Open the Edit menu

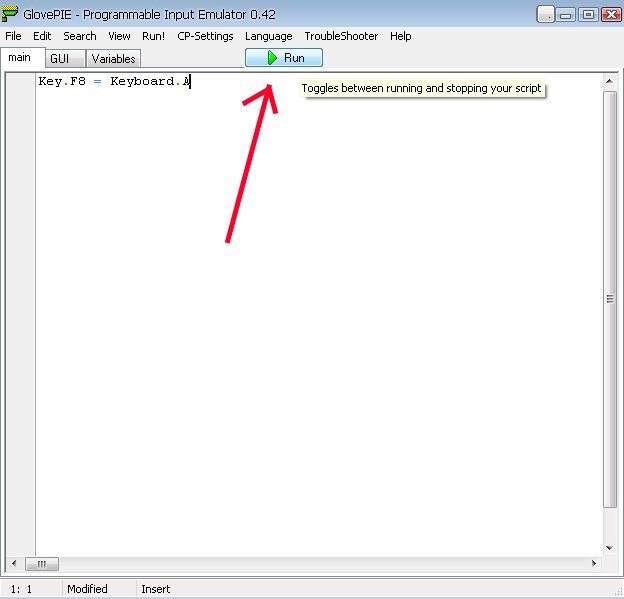(42, 36)
